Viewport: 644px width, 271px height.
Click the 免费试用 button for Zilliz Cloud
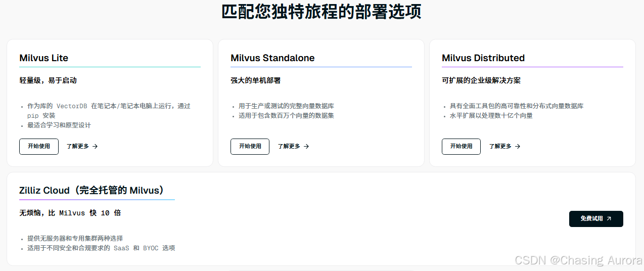point(596,218)
